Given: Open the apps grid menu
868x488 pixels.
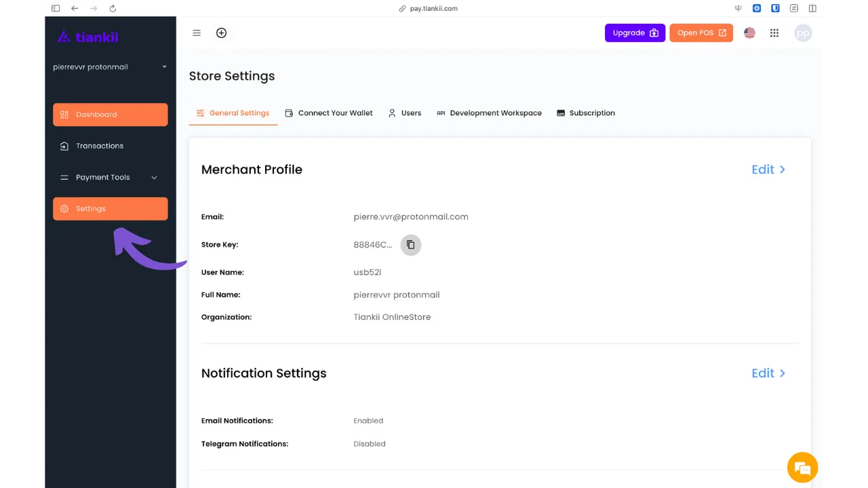Looking at the screenshot, I should (x=774, y=33).
